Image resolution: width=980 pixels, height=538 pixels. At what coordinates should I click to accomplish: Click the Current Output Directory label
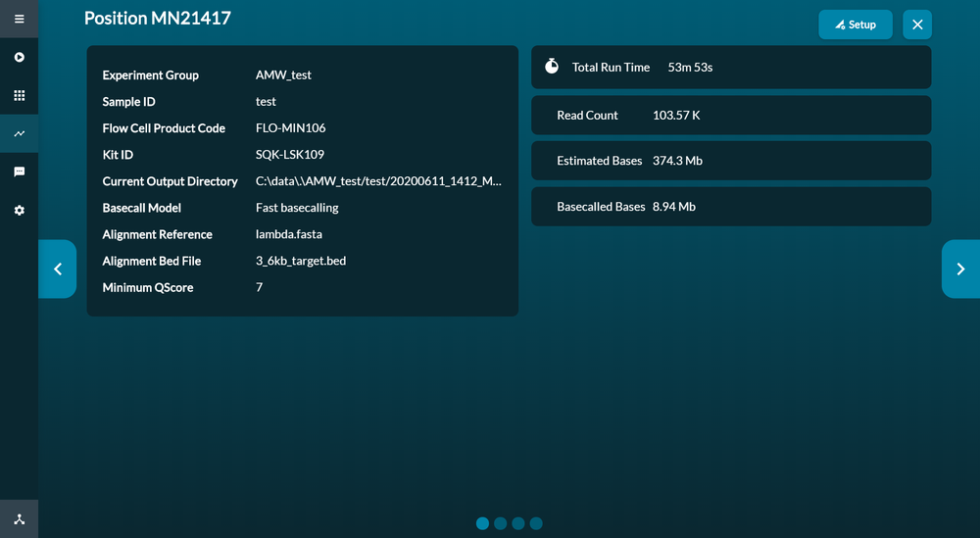pyautogui.click(x=170, y=181)
